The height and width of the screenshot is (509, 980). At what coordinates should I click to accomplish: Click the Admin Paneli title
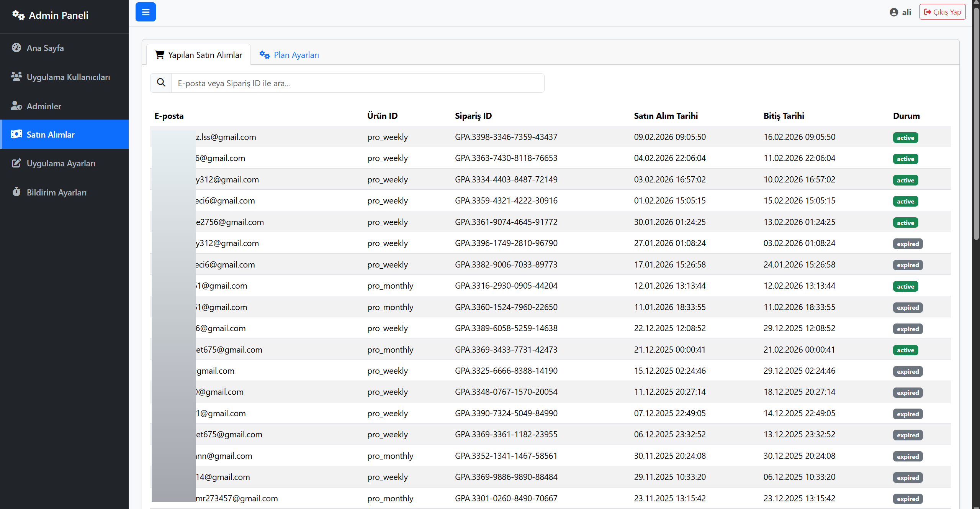[59, 15]
